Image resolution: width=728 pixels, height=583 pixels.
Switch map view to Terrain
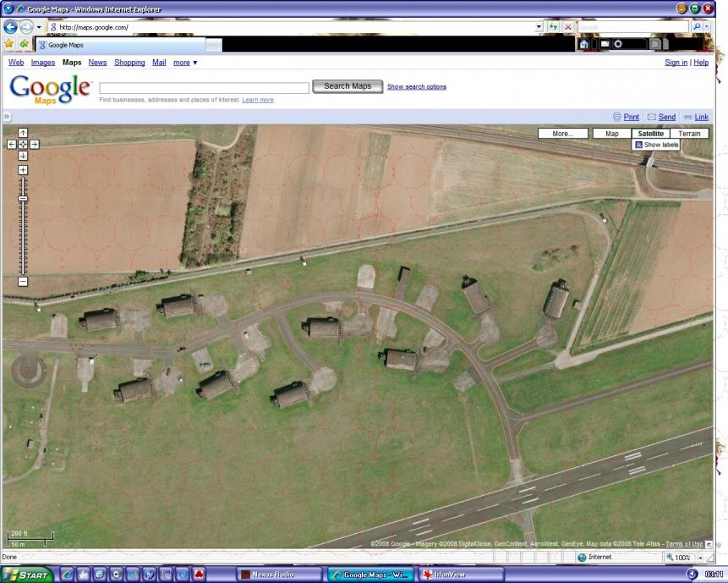pyautogui.click(x=689, y=134)
